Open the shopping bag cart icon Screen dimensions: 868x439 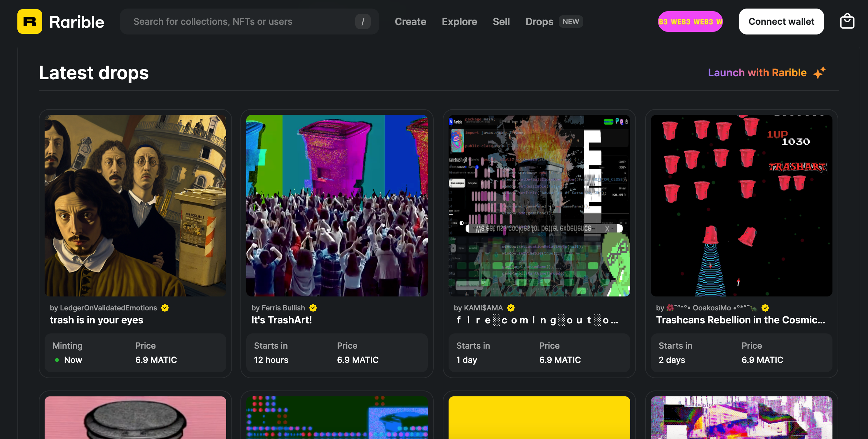847,21
